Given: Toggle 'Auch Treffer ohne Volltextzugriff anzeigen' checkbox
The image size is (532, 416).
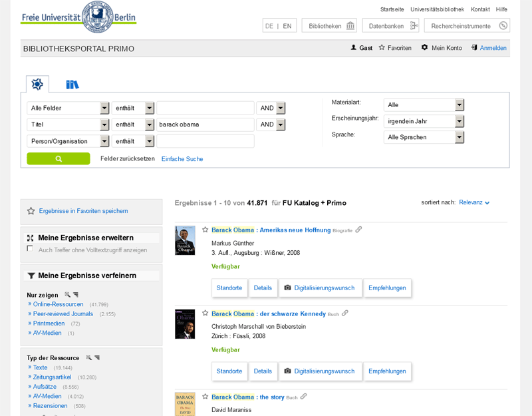Looking at the screenshot, I should tap(30, 248).
